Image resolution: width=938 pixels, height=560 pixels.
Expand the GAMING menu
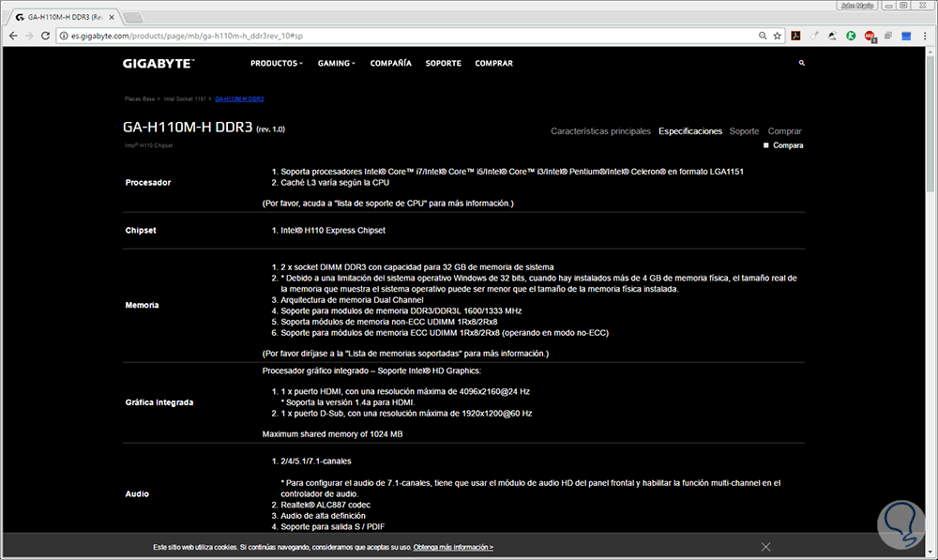[336, 64]
